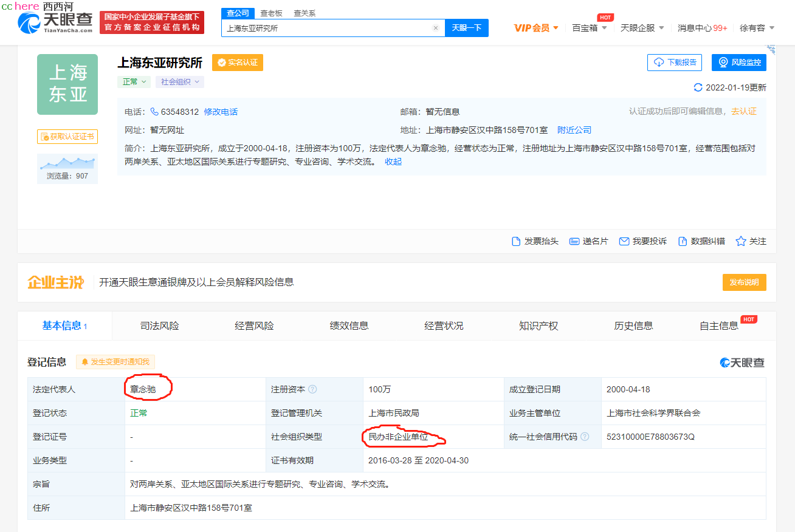This screenshot has height=532, width=795.
Task: Expand the 天眼企服 dropdown menu
Action: pyautogui.click(x=642, y=28)
